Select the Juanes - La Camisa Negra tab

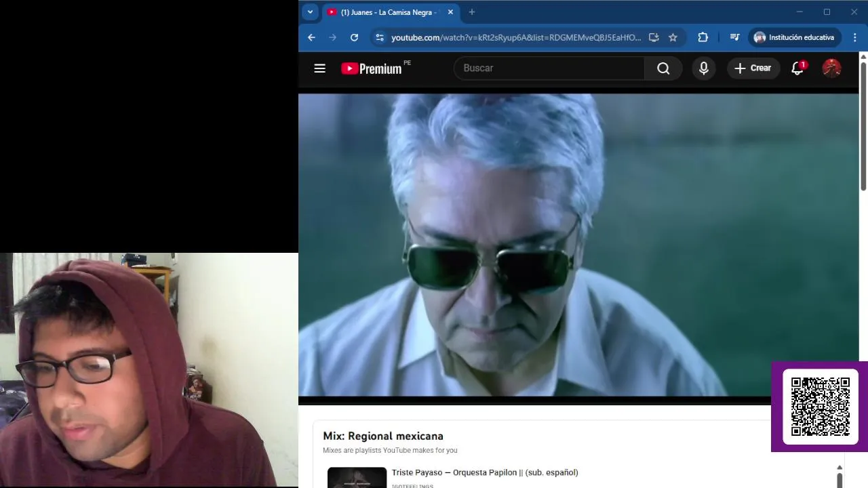pos(390,12)
